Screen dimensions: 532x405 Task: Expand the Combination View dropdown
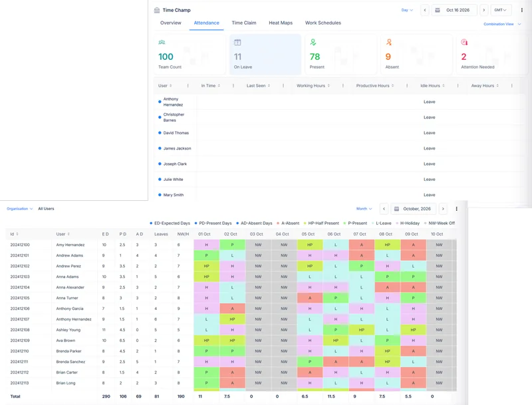point(502,24)
